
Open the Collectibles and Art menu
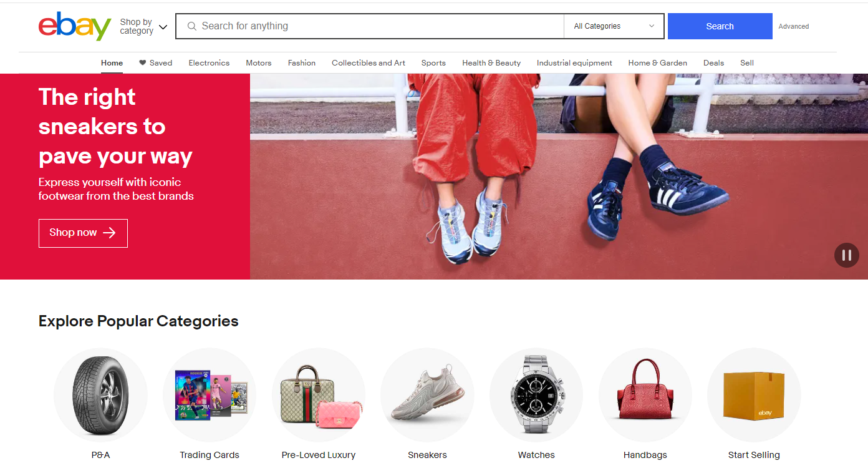tap(369, 63)
